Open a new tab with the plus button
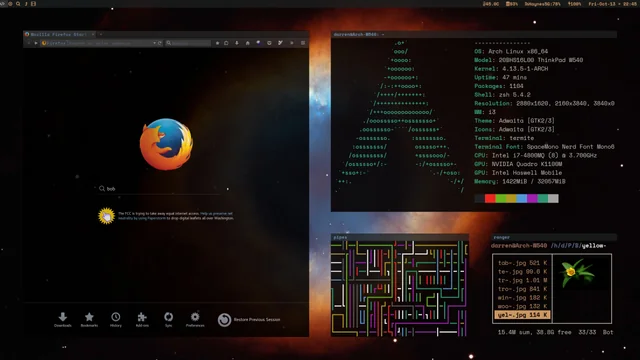640x360 pixels. click(x=101, y=34)
